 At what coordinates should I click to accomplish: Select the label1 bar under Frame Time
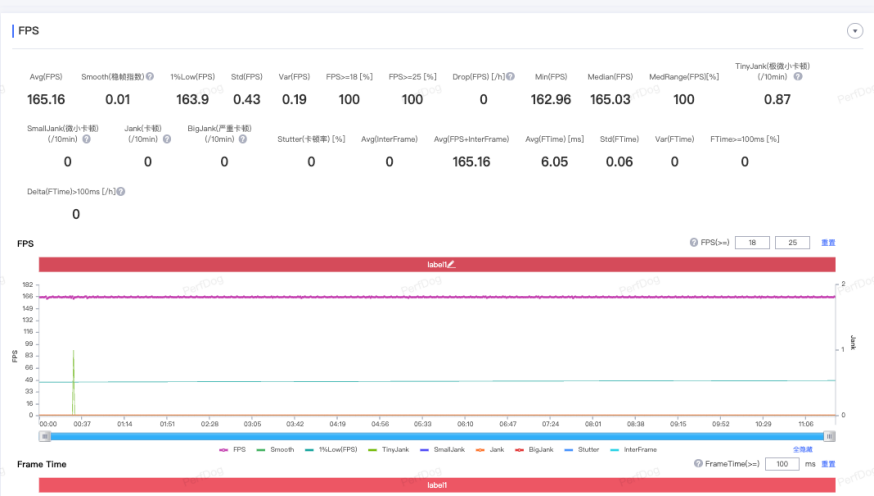coord(437,485)
